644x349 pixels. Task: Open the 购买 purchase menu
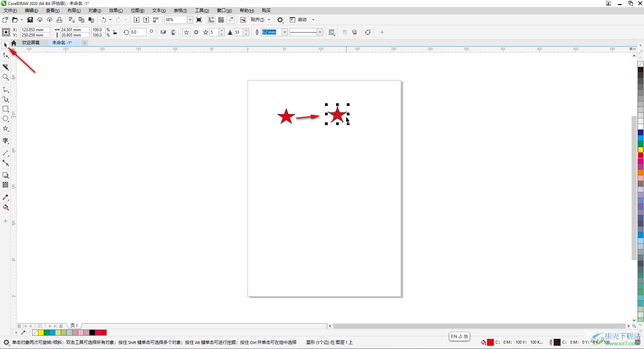pyautogui.click(x=266, y=10)
